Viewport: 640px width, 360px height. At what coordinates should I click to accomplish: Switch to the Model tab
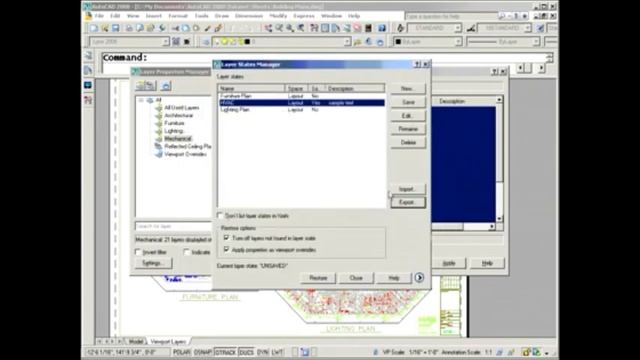point(136,341)
